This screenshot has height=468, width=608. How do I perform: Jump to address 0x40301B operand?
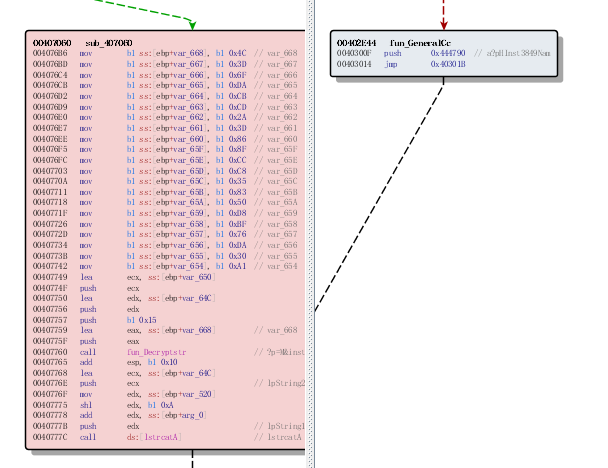447,63
